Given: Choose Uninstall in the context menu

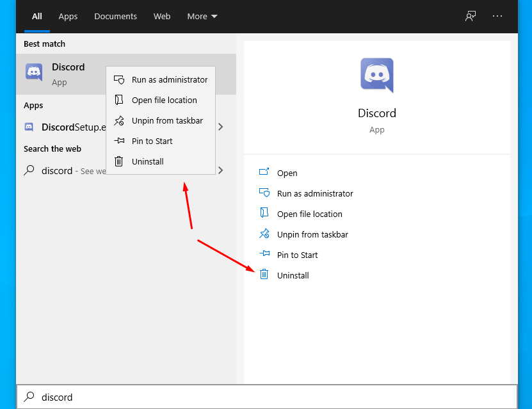Looking at the screenshot, I should pyautogui.click(x=161, y=161).
